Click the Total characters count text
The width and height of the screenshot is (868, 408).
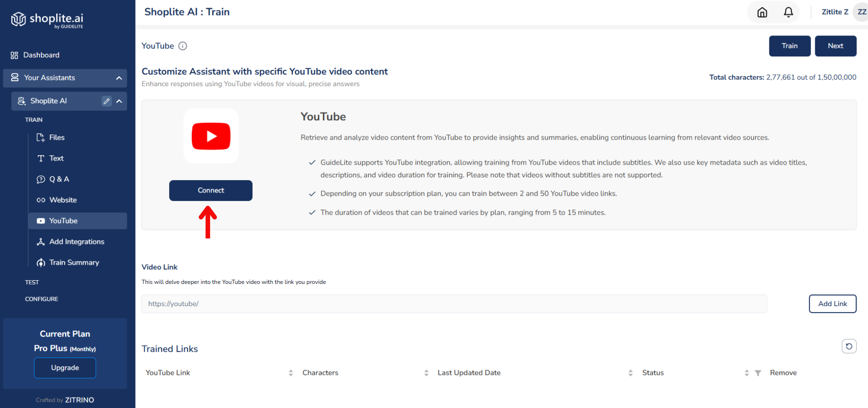coord(783,77)
